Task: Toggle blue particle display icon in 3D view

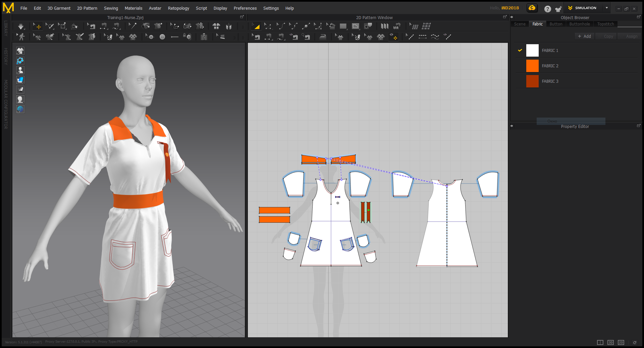Action: [x=20, y=60]
